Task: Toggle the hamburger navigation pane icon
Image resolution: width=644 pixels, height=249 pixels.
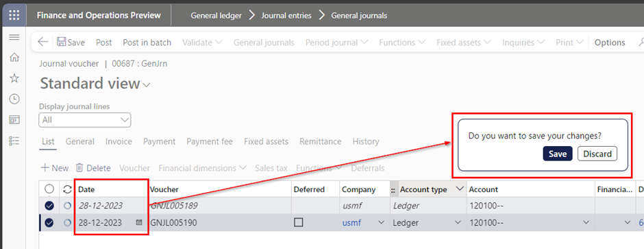Action: [14, 38]
